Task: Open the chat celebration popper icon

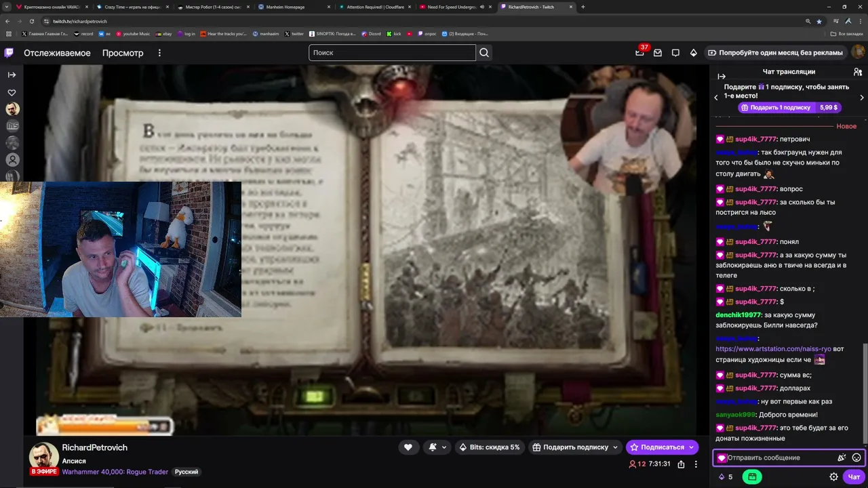Action: click(842, 458)
